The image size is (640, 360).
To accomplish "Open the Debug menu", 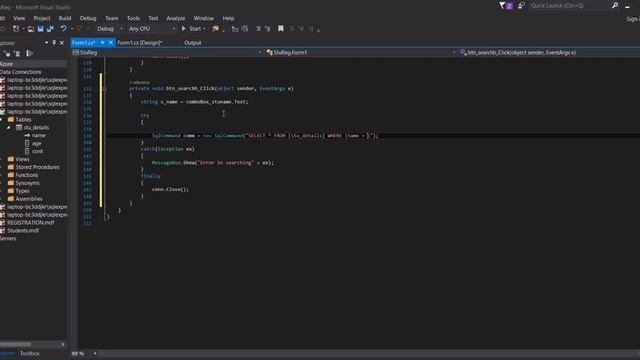I will 88,18.
